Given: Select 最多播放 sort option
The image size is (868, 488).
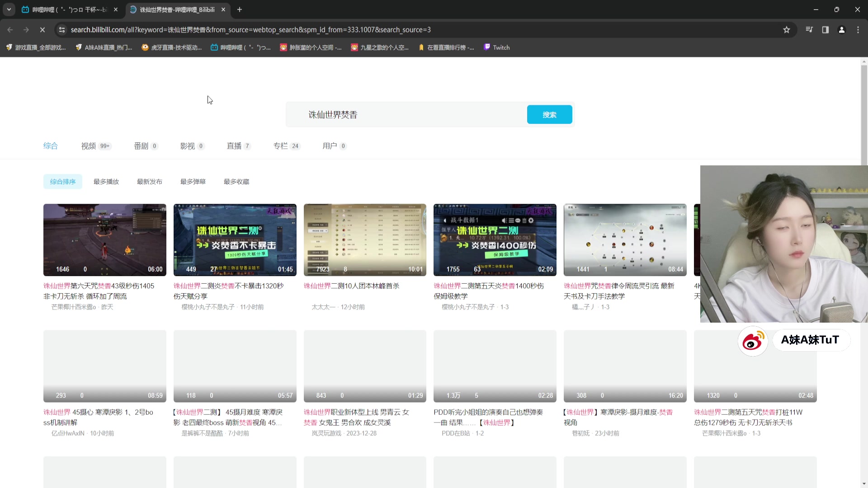Looking at the screenshot, I should [x=106, y=182].
